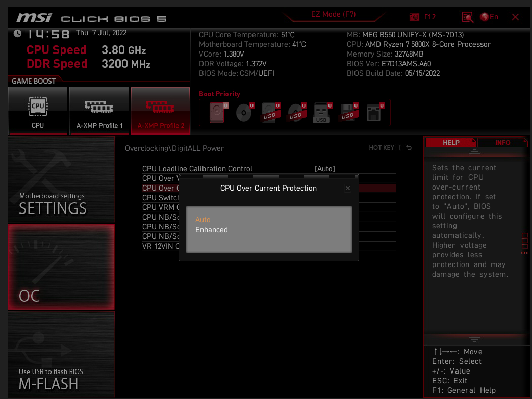Open the BIOS search magnifier icon
This screenshot has height=399, width=532.
tap(468, 17)
